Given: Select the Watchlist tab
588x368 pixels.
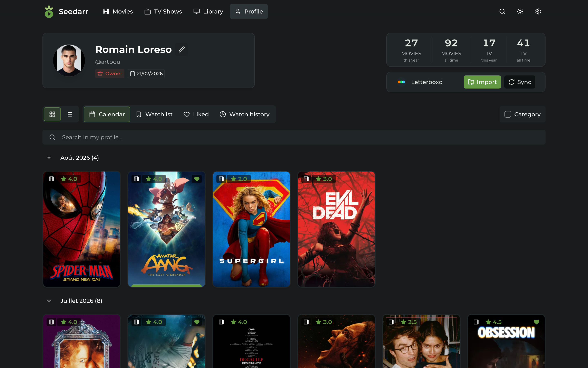Looking at the screenshot, I should [x=154, y=114].
